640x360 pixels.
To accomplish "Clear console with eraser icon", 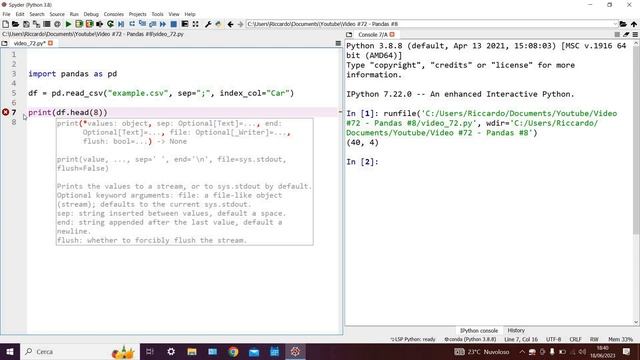I will coord(626,35).
